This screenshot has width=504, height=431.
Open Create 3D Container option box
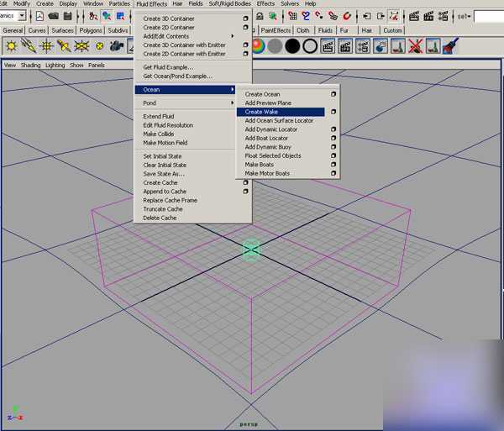(x=245, y=18)
